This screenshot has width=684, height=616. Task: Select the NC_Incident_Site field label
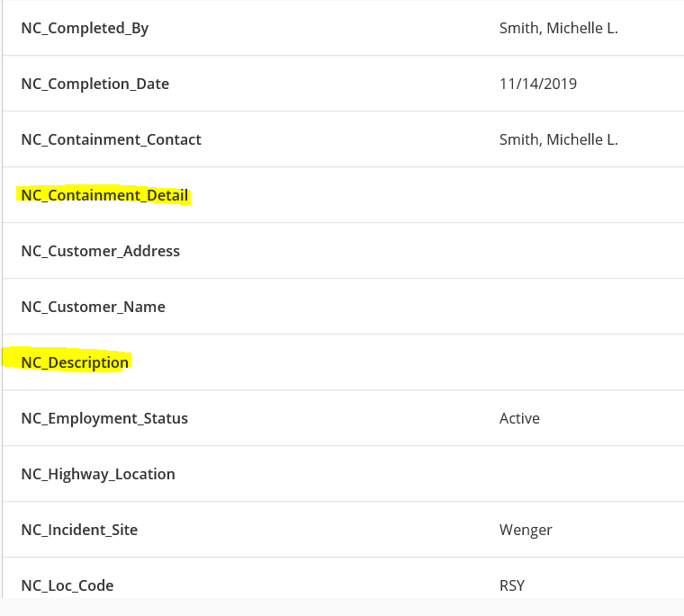click(x=79, y=530)
